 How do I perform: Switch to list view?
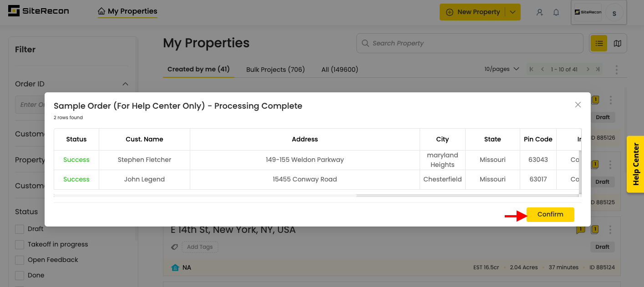(x=599, y=43)
